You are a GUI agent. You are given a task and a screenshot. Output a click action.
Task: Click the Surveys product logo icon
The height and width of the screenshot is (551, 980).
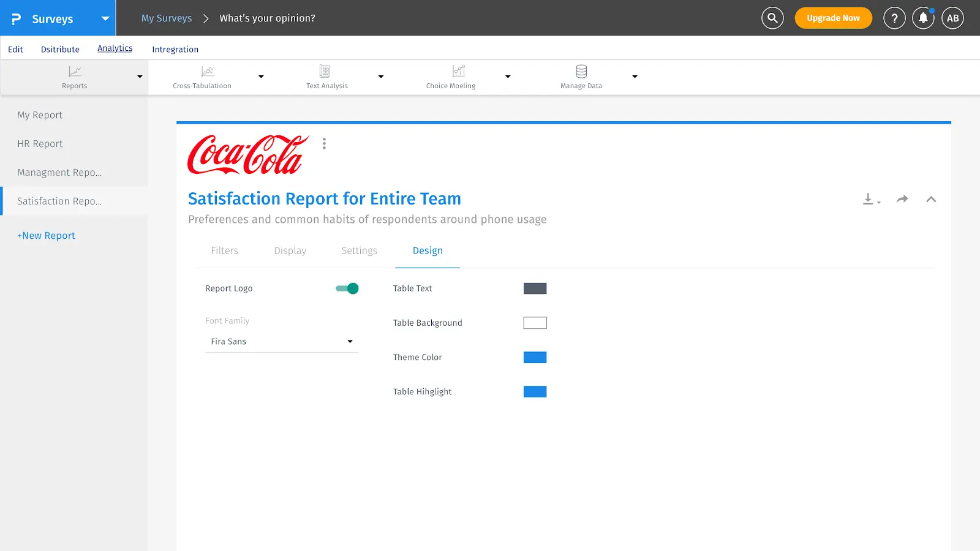[17, 19]
